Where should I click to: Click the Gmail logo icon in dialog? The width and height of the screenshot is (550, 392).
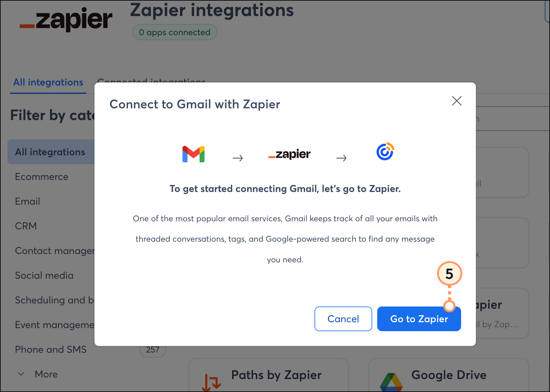[194, 154]
